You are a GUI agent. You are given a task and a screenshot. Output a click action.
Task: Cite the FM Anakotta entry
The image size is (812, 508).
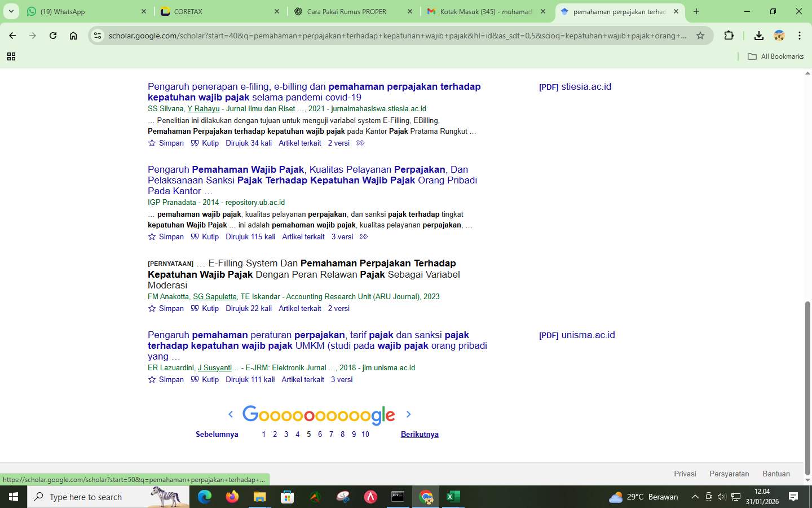(x=205, y=308)
